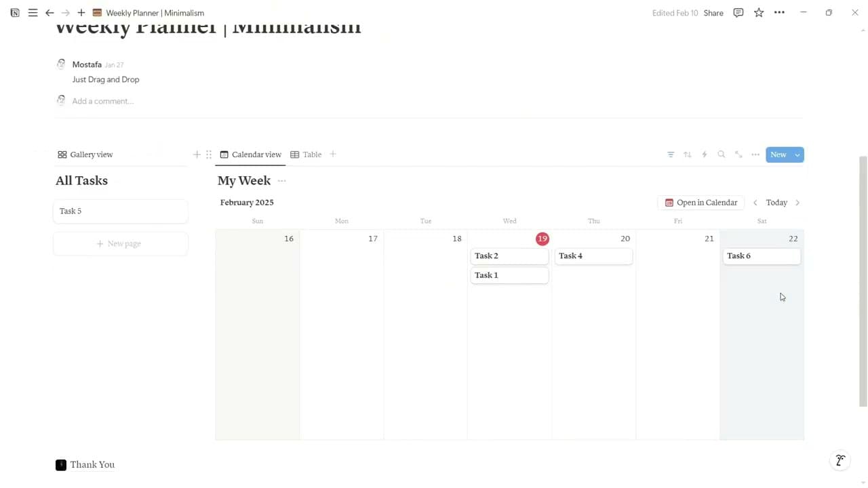Click the sort arrows icon
The width and height of the screenshot is (868, 488).
(688, 155)
